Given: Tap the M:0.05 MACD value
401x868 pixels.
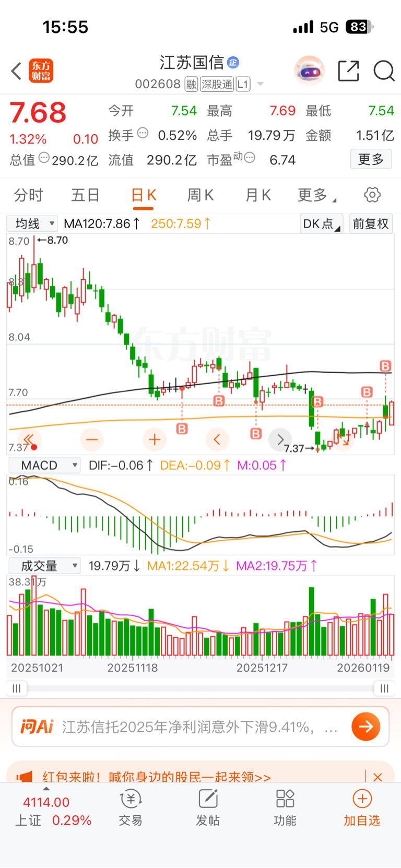Looking at the screenshot, I should [262, 465].
